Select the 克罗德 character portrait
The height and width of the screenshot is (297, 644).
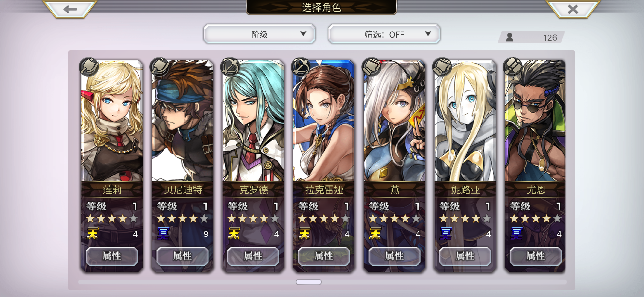[x=253, y=121]
